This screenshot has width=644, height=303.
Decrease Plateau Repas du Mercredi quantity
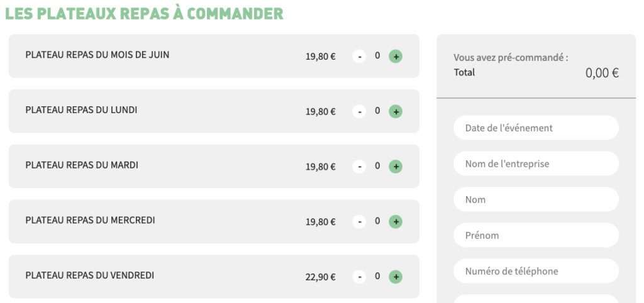coord(359,222)
